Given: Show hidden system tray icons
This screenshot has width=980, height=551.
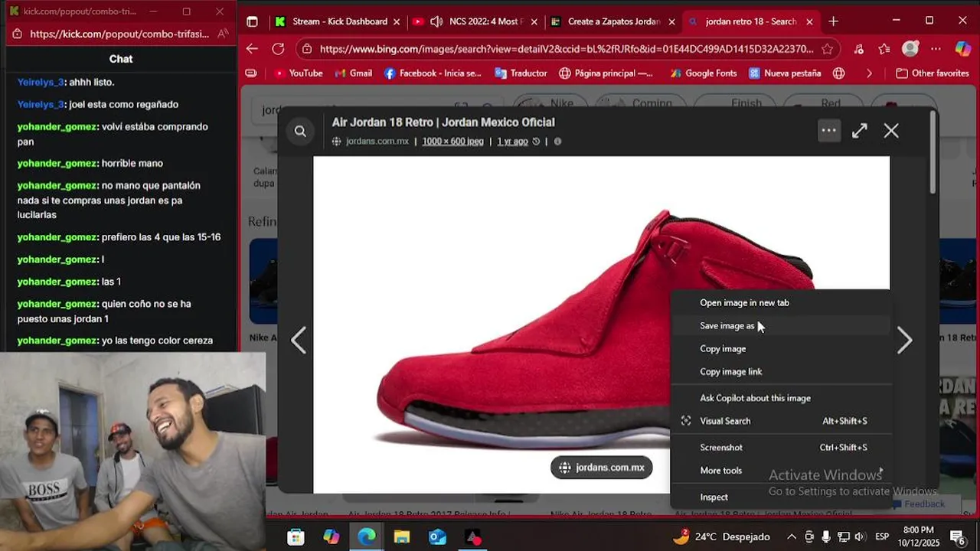Looking at the screenshot, I should [x=792, y=536].
